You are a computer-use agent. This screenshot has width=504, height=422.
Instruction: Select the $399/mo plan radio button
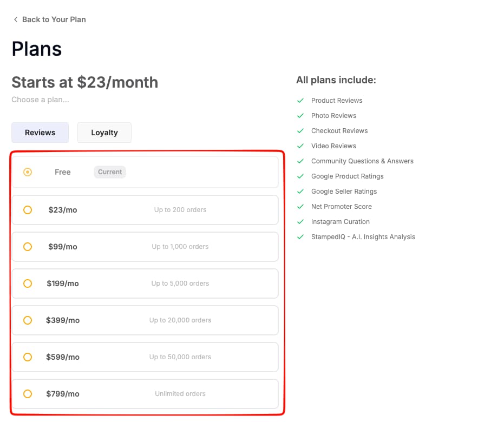click(28, 320)
